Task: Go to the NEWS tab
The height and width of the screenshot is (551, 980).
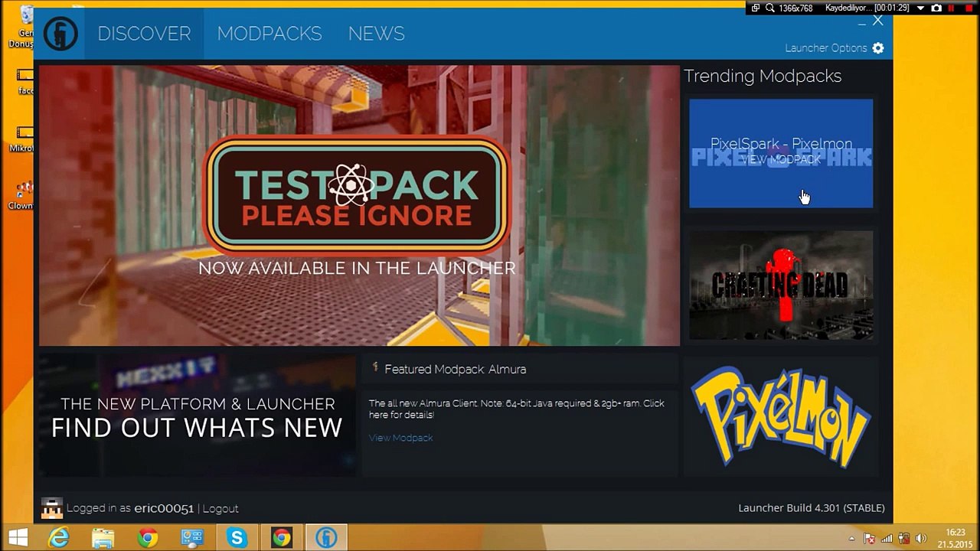Action: tap(376, 34)
